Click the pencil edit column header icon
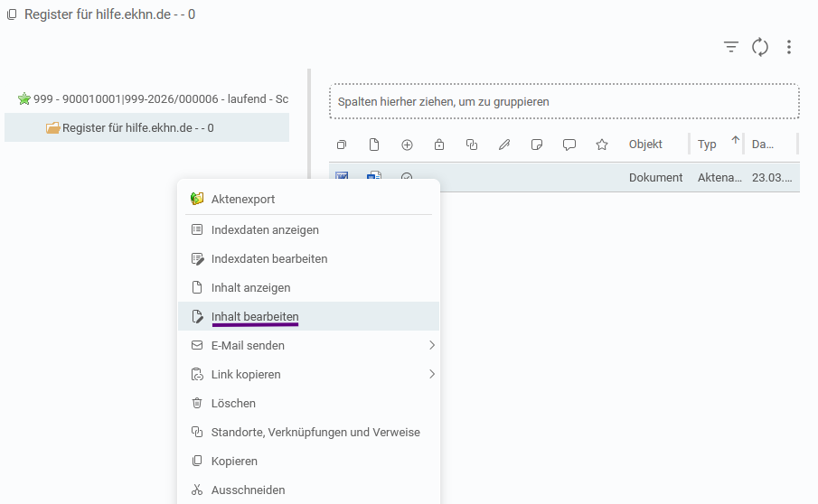Image resolution: width=818 pixels, height=504 pixels. [504, 145]
